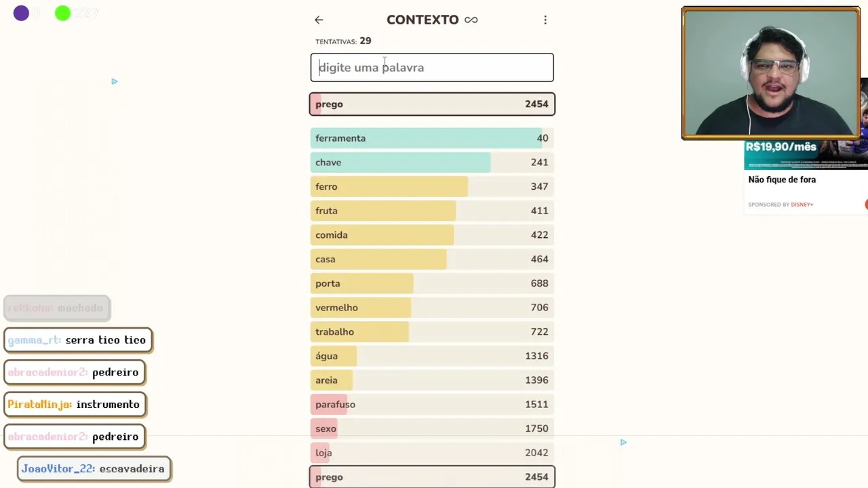This screenshot has width=868, height=488.
Task: Click the infinity icon next to CONTEXTO
Action: pyautogui.click(x=471, y=20)
